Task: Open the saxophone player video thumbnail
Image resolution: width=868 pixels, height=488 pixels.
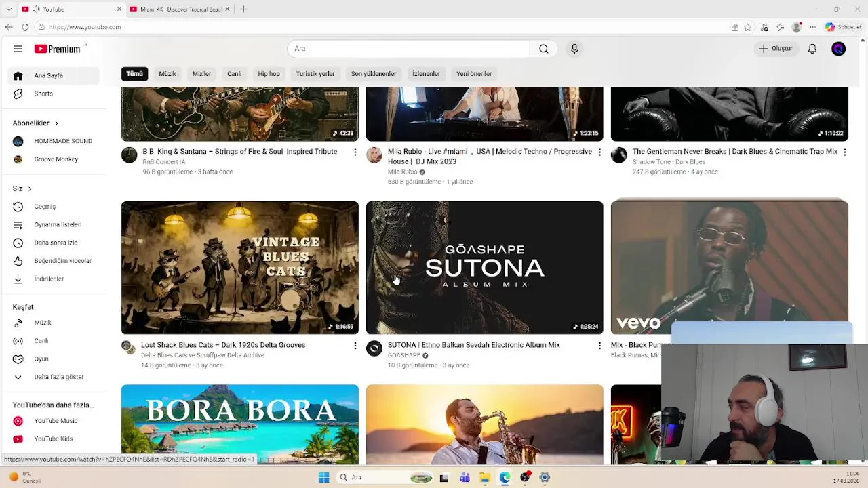Action: click(484, 424)
